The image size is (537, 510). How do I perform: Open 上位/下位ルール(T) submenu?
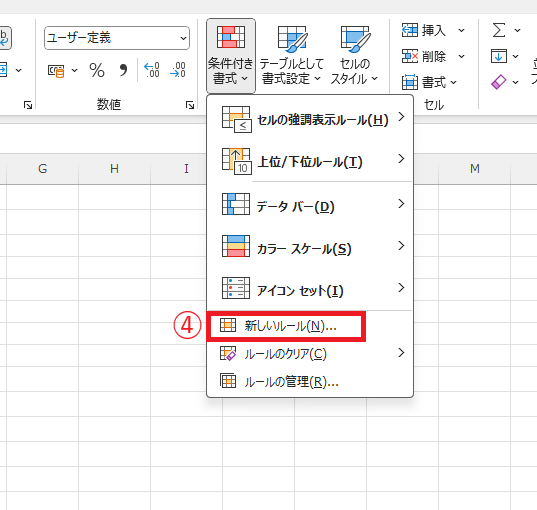click(x=310, y=161)
